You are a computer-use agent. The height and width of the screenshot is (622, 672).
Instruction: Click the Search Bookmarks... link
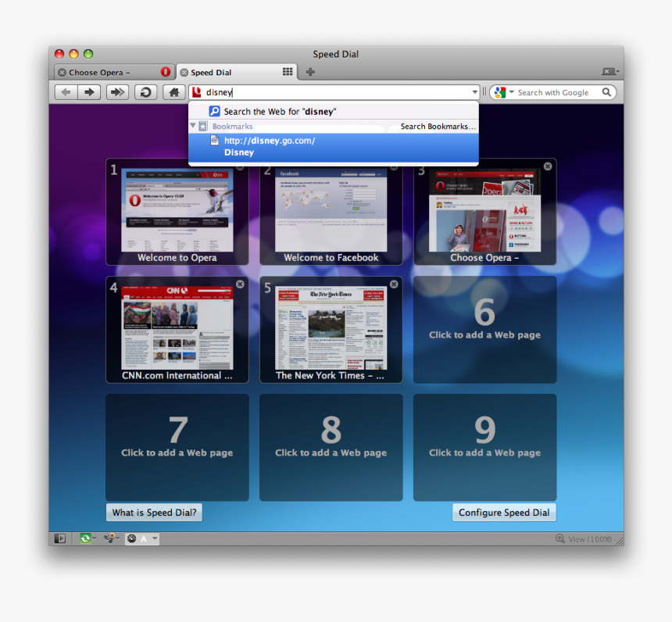pyautogui.click(x=438, y=127)
